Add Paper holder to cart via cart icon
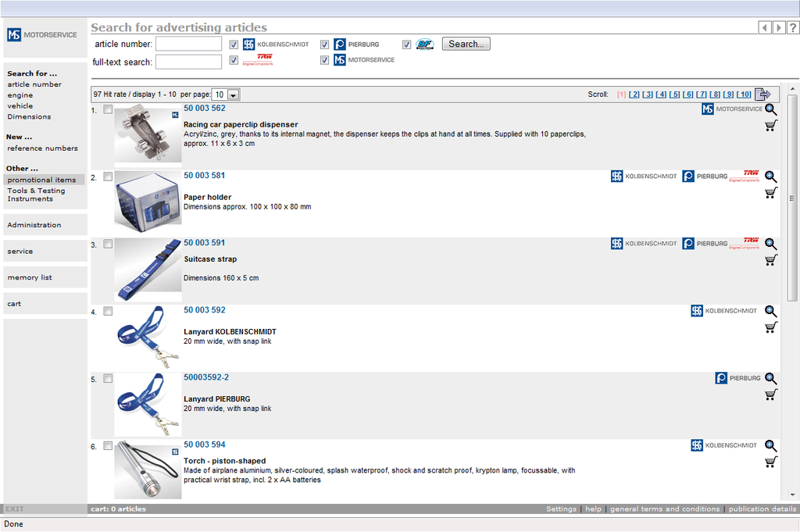800x532 pixels. 770,193
